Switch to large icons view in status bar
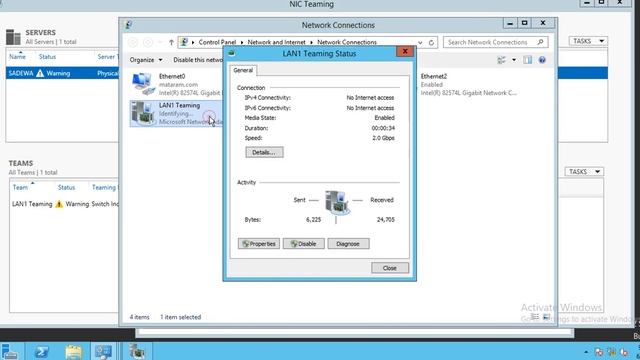The width and height of the screenshot is (640, 360). 547,317
